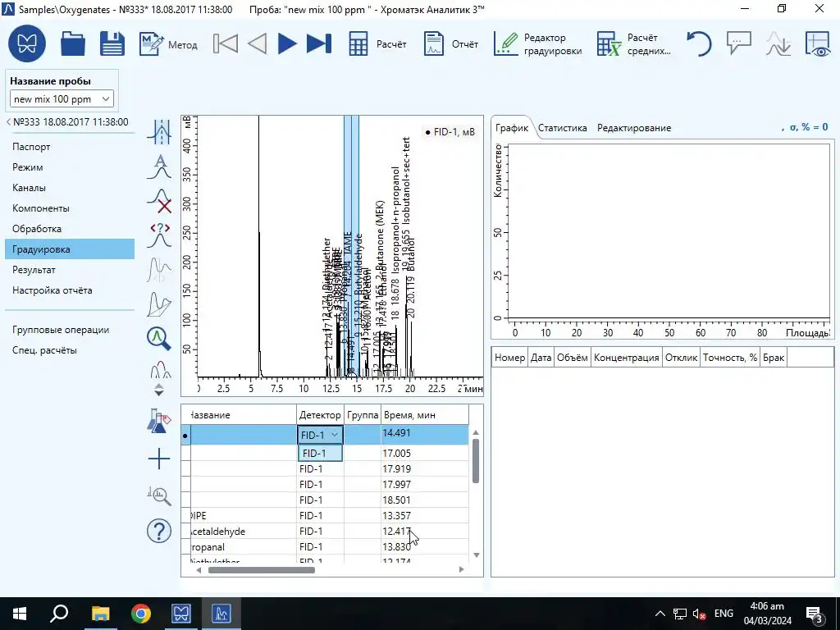Open help with question mark icon
This screenshot has width=840, height=630.
(x=159, y=532)
